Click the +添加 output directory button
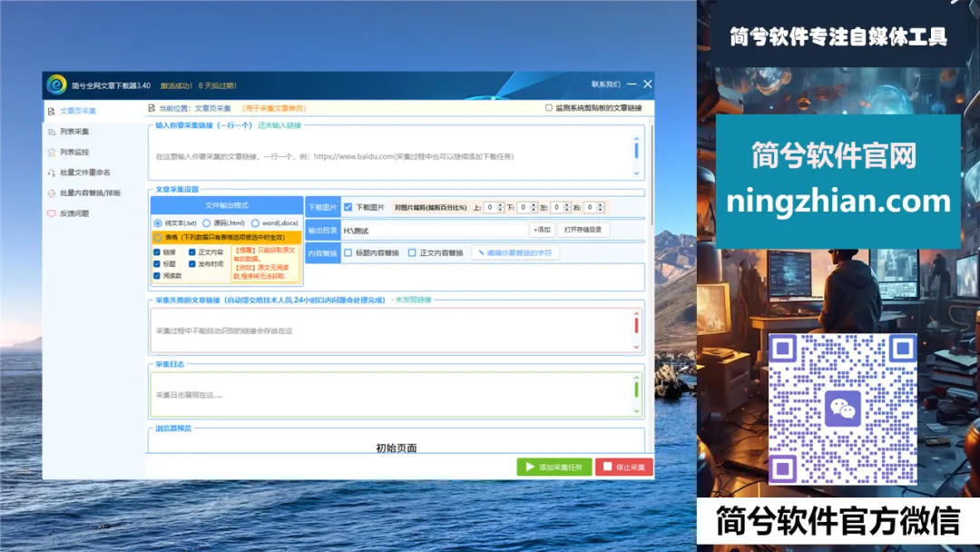980x552 pixels. click(x=542, y=230)
